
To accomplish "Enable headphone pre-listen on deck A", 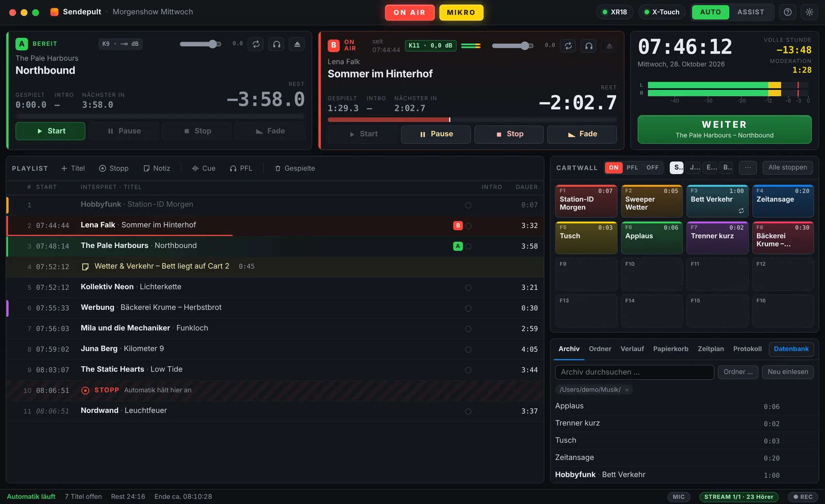I will pyautogui.click(x=276, y=44).
